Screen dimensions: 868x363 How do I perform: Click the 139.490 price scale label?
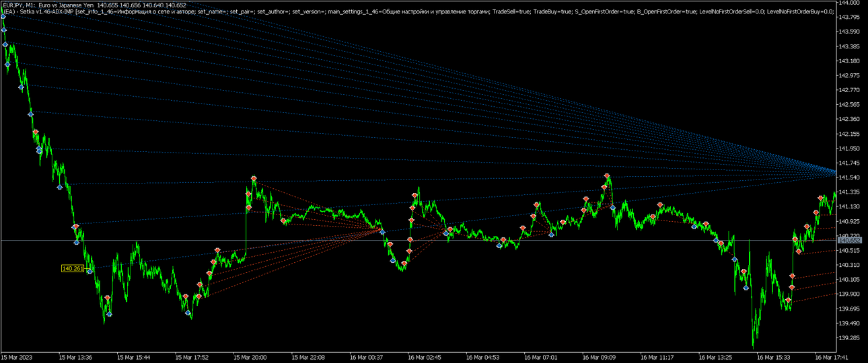click(x=850, y=323)
